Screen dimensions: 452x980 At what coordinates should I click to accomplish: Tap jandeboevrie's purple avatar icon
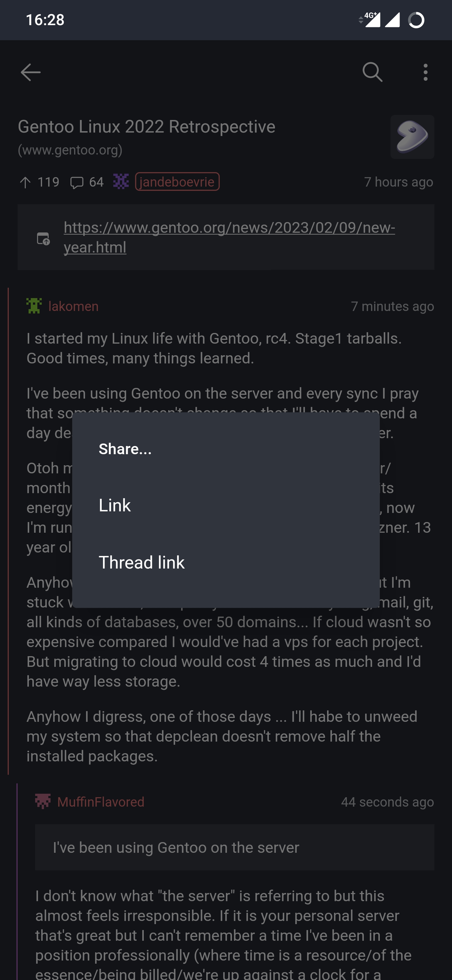[121, 182]
